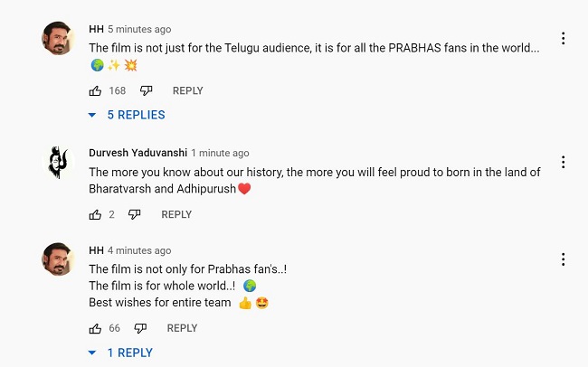The width and height of the screenshot is (588, 367).
Task: Reply to HH's best wishes comment
Action: (182, 328)
